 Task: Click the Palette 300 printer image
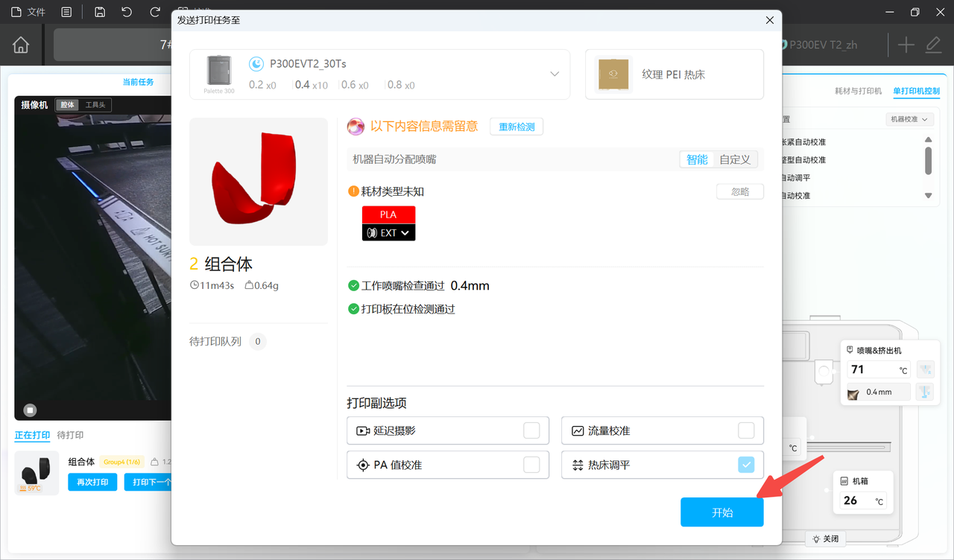[x=219, y=71]
